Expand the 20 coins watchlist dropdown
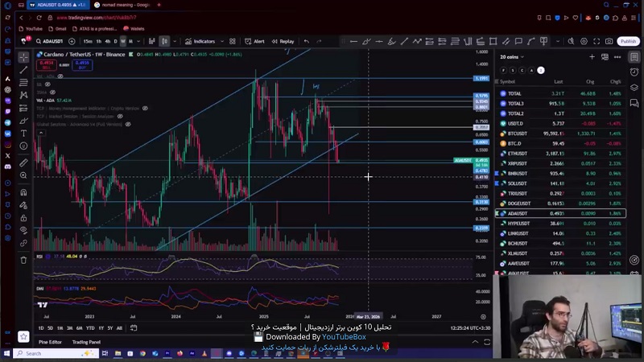The image size is (644, 362). [x=512, y=57]
